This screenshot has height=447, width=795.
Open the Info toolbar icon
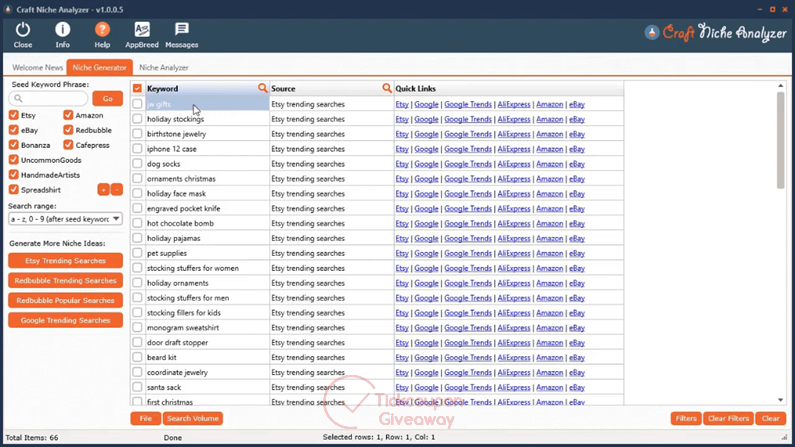[62, 30]
